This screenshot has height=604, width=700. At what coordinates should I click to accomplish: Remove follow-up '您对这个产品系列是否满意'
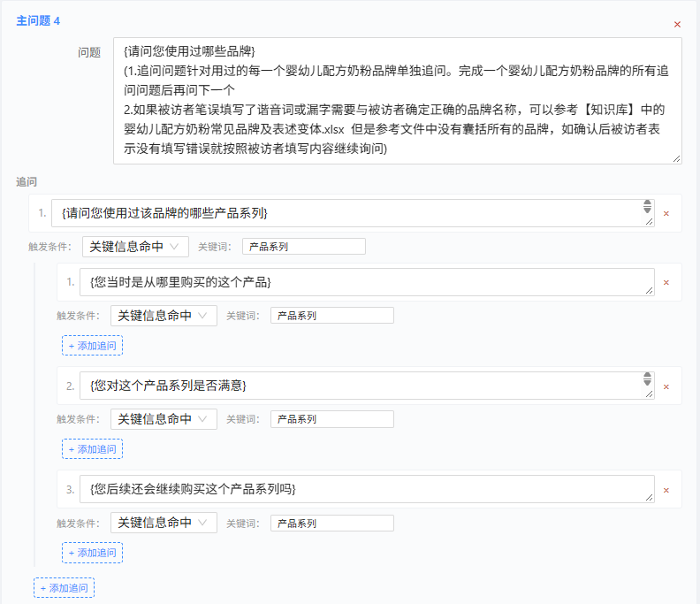[x=666, y=386]
